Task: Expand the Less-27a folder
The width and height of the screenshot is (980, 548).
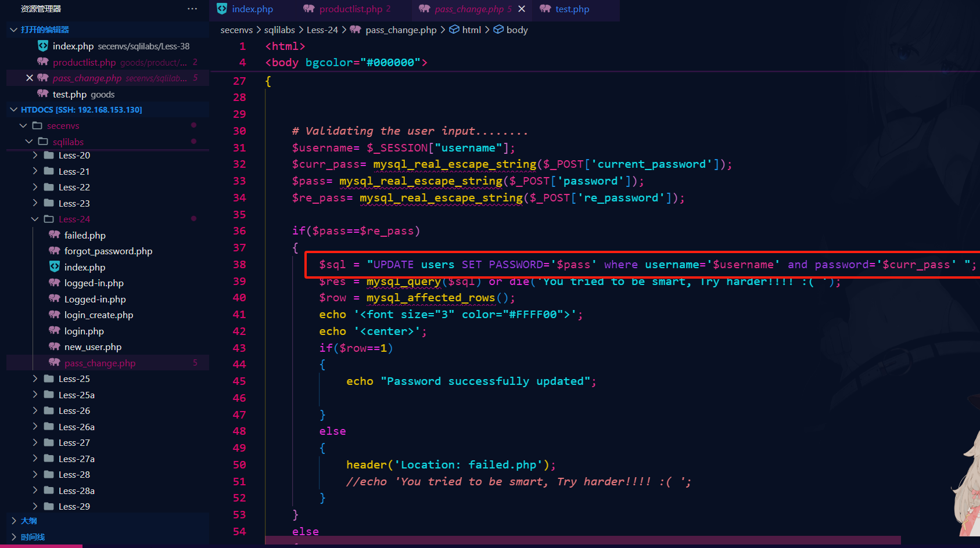Action: [x=35, y=459]
